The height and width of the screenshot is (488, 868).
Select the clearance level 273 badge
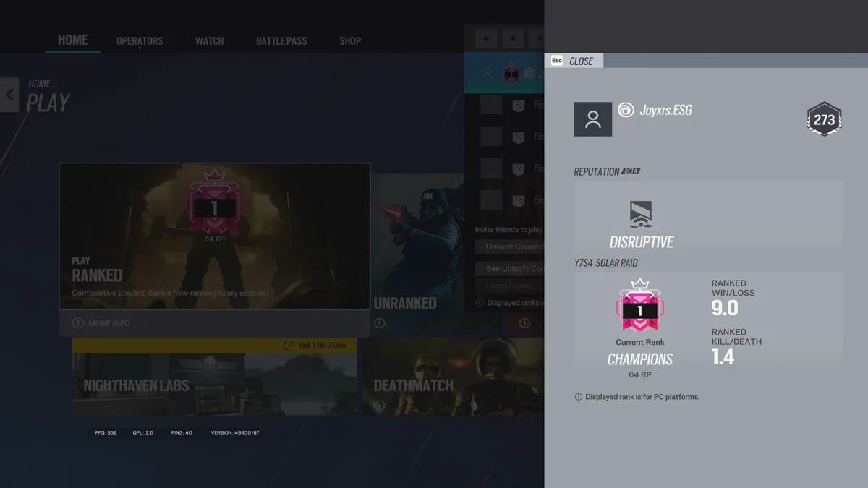(x=825, y=120)
